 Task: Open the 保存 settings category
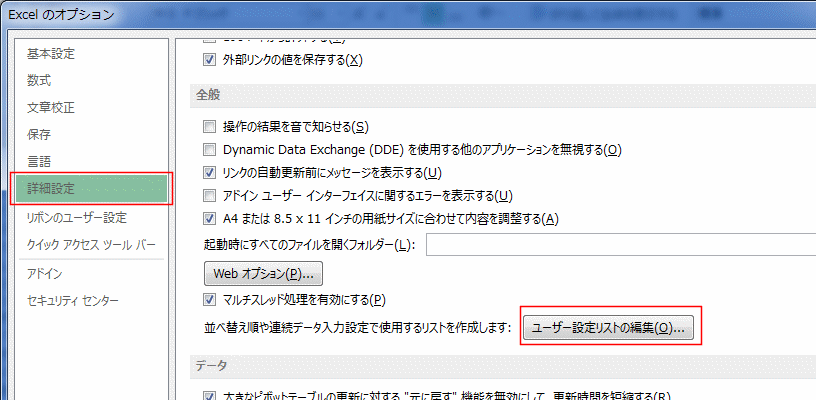(39, 135)
